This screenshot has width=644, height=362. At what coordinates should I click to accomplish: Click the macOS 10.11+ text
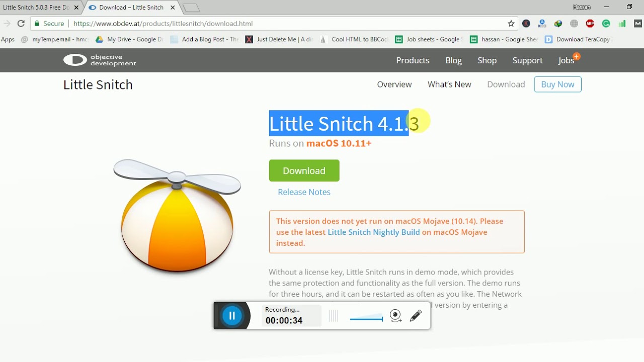tap(339, 143)
